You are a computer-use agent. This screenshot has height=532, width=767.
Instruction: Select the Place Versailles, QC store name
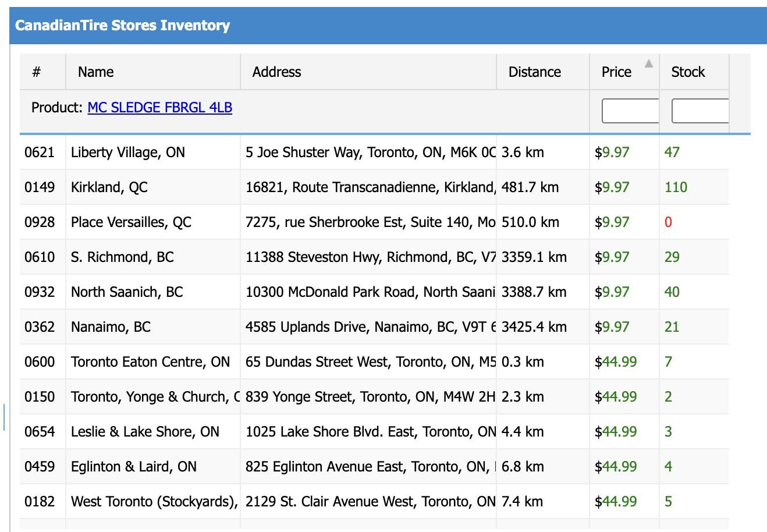coord(131,222)
